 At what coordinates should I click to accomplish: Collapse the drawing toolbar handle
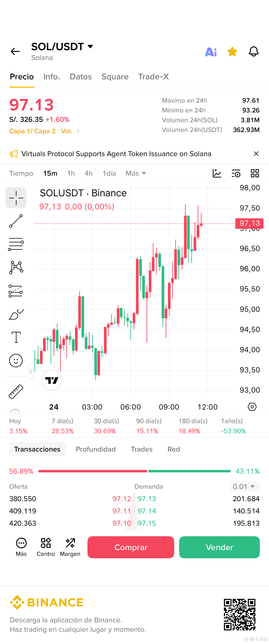coord(31,371)
